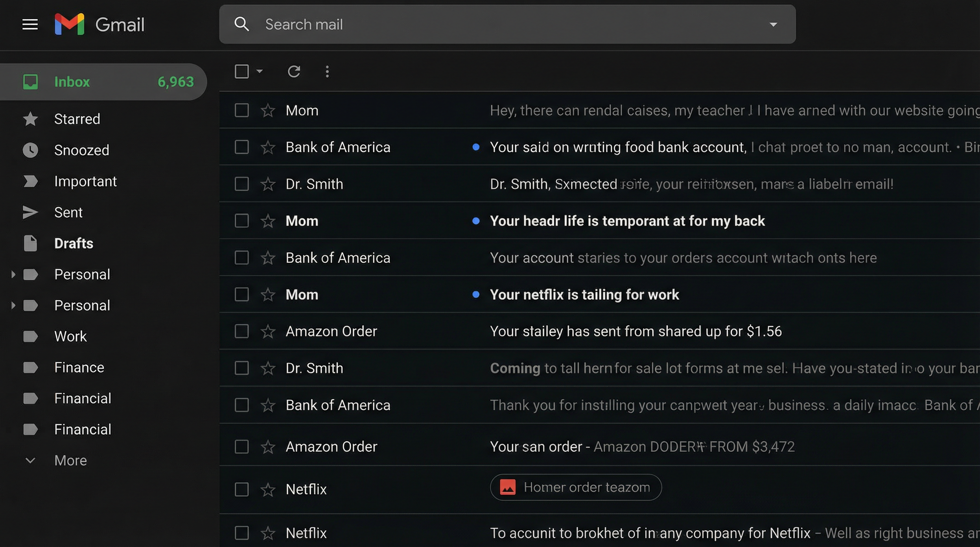The height and width of the screenshot is (547, 980).
Task: Open the more options three-dot menu
Action: click(327, 72)
